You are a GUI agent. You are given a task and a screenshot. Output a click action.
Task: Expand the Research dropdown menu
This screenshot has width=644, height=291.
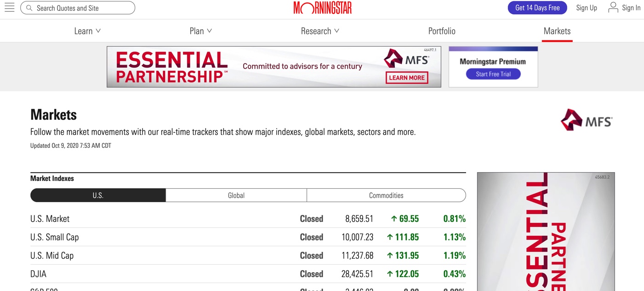point(320,31)
